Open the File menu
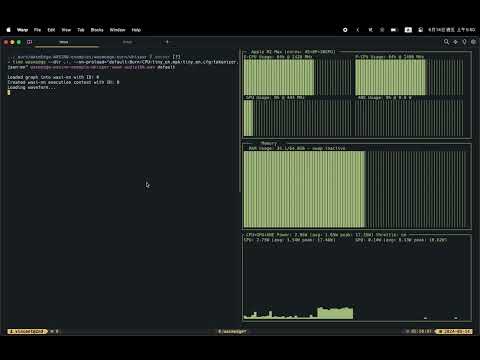480x360 pixels. (37, 30)
